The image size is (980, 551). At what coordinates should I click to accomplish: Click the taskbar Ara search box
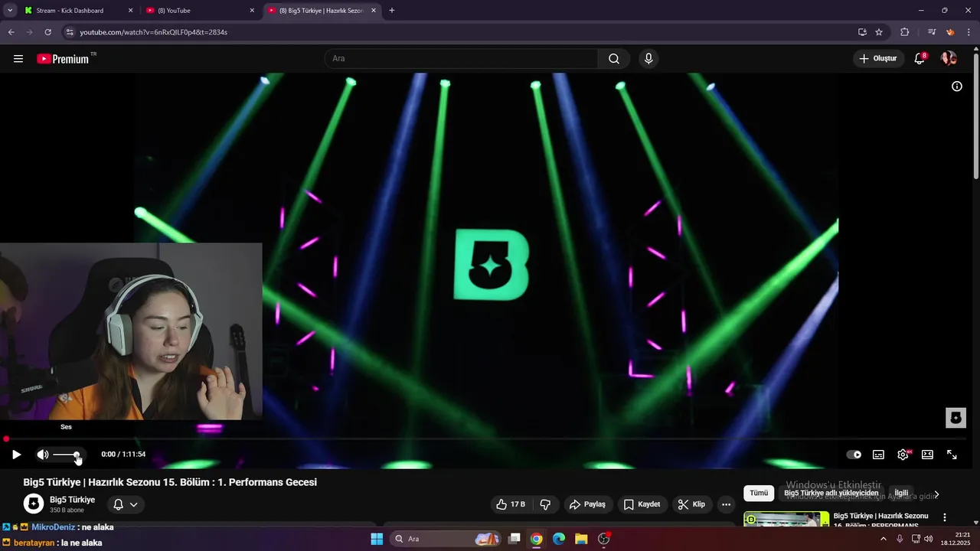446,539
